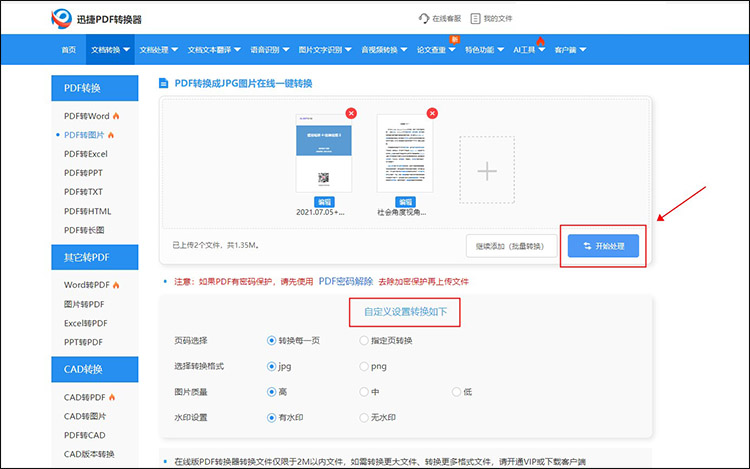The height and width of the screenshot is (469, 750).
Task: Click the flame icon beside Word转PDF
Action: click(x=116, y=285)
